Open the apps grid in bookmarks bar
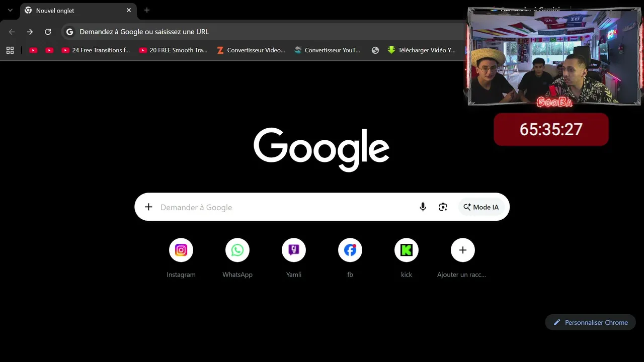The width and height of the screenshot is (644, 362). point(10,50)
